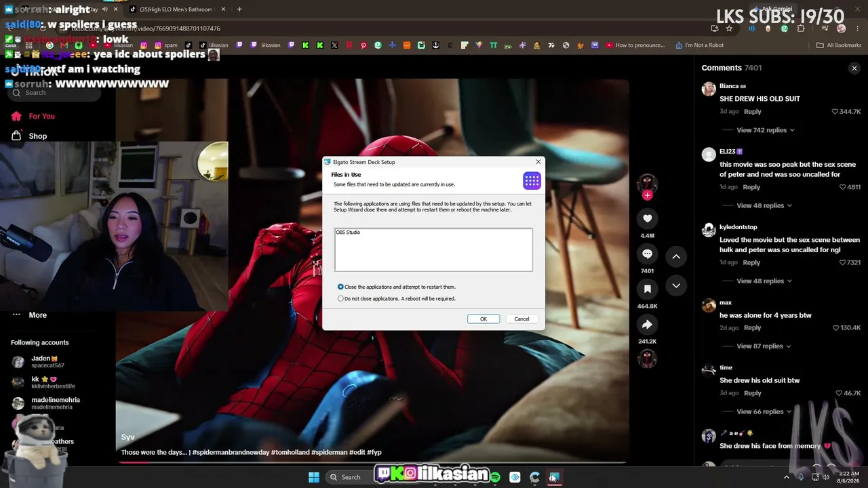The image size is (868, 488).
Task: Select OBS Studio in the applications list
Action: coord(348,232)
